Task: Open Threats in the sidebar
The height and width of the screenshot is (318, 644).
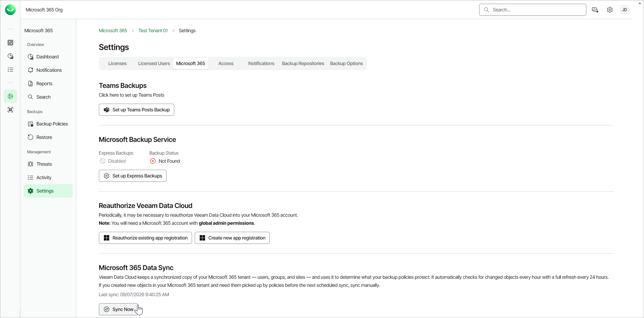Action: click(48, 164)
